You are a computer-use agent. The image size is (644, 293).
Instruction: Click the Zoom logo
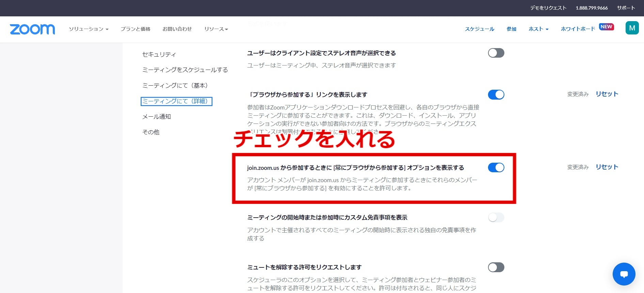[32, 29]
